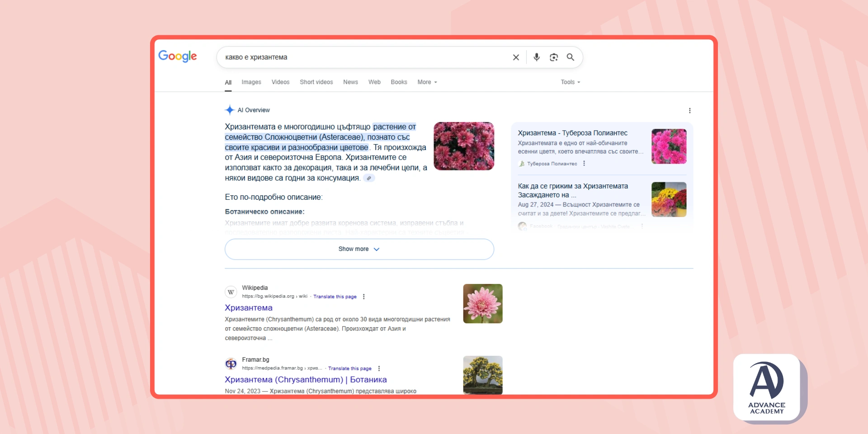Click the Framar.bg favicon

click(231, 363)
